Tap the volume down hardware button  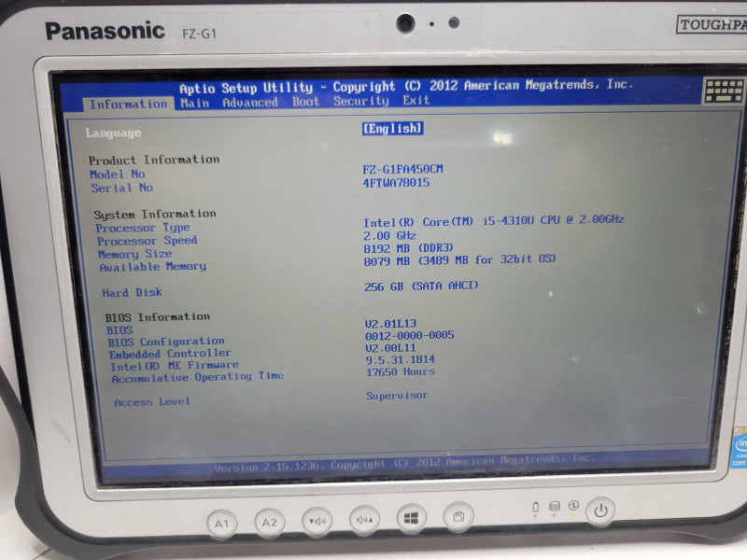click(317, 521)
